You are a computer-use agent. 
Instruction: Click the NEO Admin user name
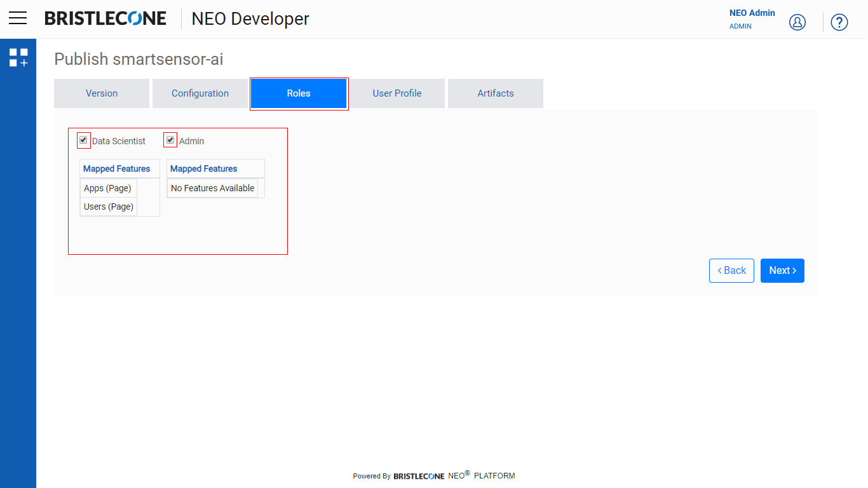[x=752, y=13]
